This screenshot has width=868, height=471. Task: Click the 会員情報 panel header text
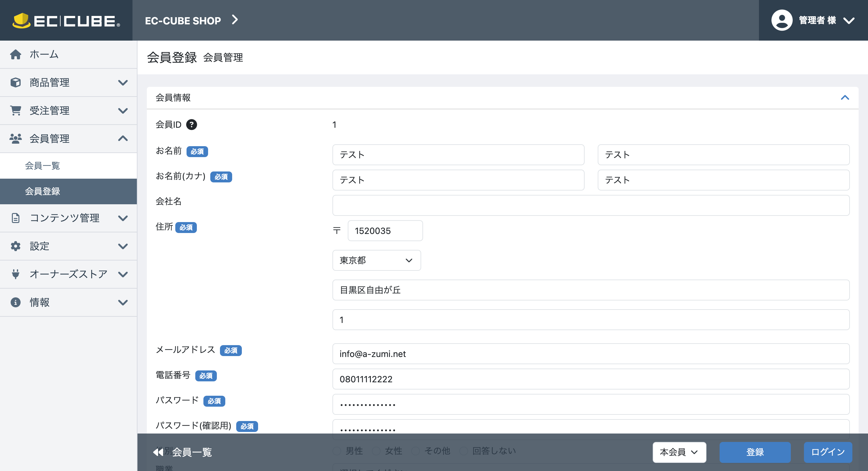173,98
